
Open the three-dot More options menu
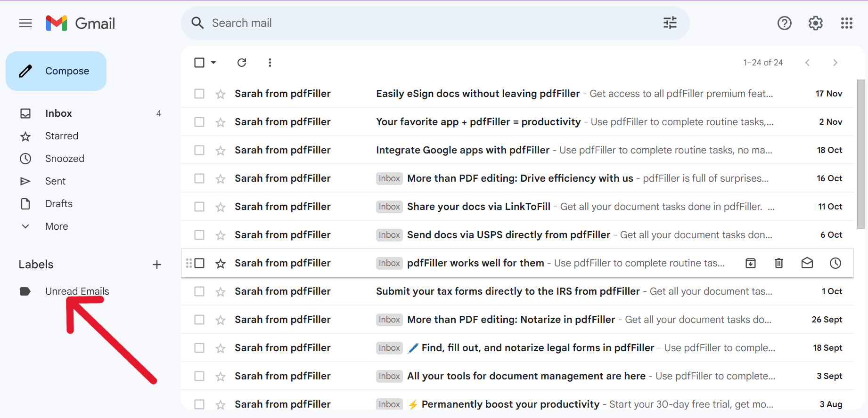coord(270,63)
